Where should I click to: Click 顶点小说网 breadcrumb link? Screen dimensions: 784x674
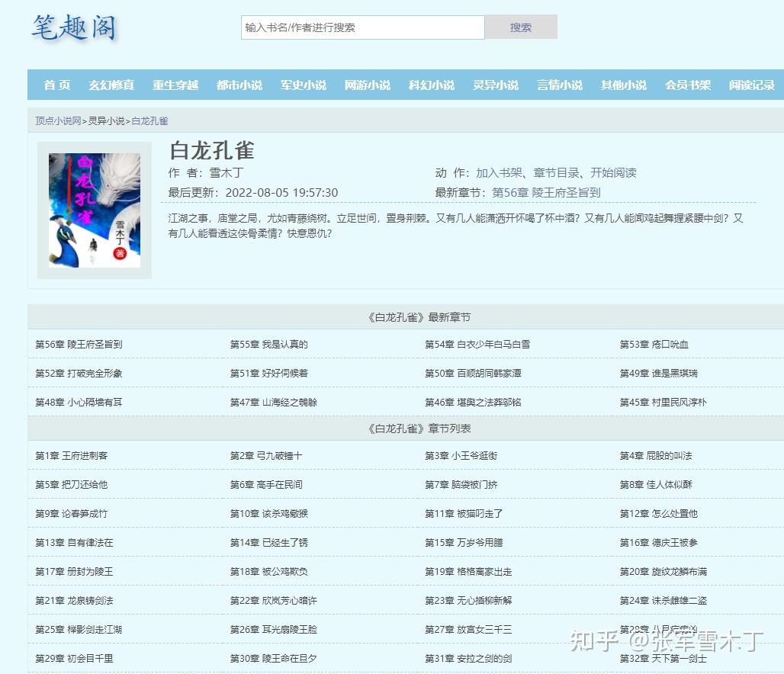(58, 121)
